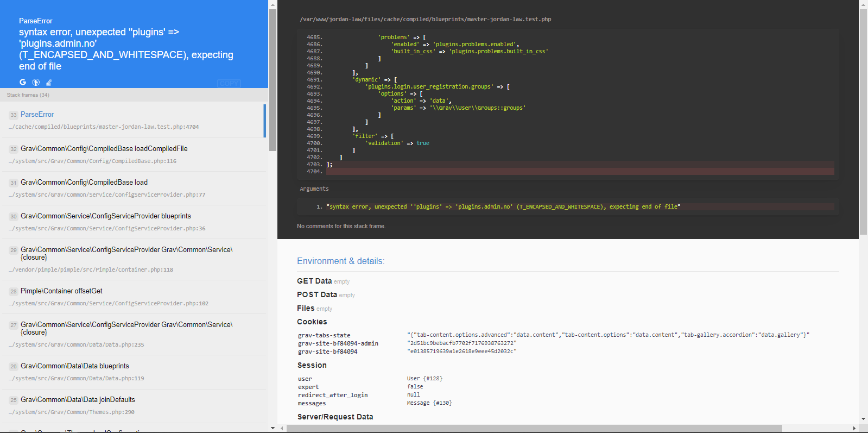Click the grav-site-bf84094-admin cookie name

[x=338, y=343]
